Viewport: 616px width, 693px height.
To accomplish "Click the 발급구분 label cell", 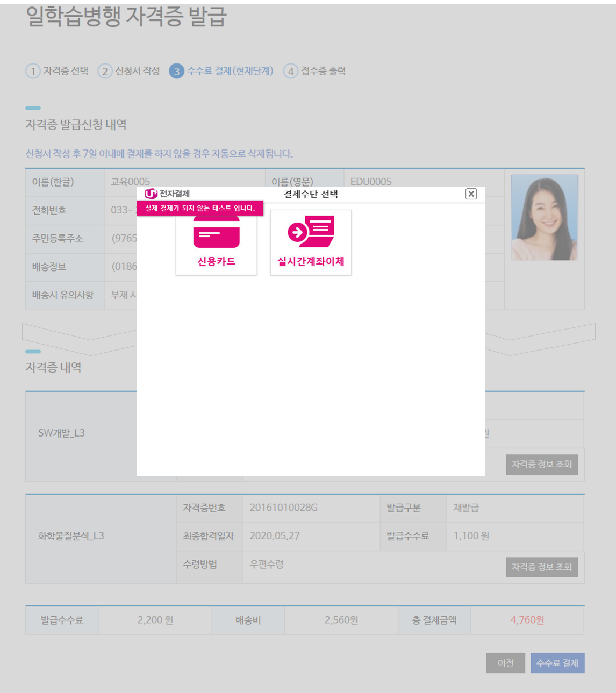I will click(413, 508).
